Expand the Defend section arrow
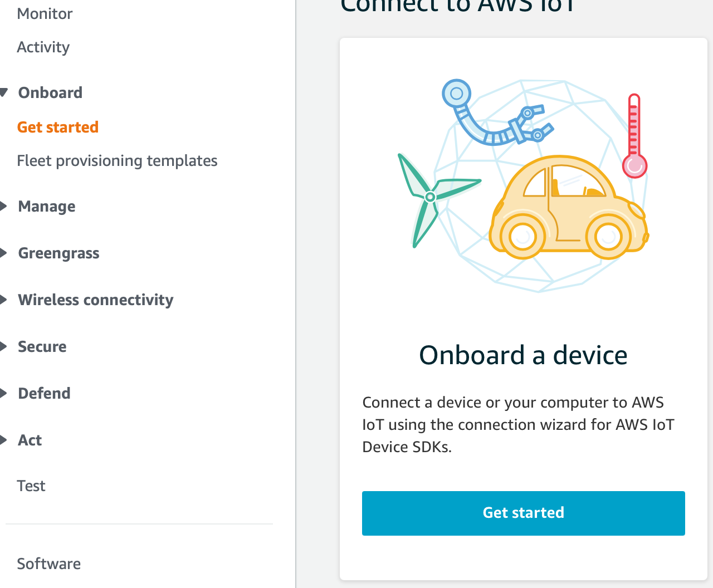The image size is (713, 588). pyautogui.click(x=4, y=394)
